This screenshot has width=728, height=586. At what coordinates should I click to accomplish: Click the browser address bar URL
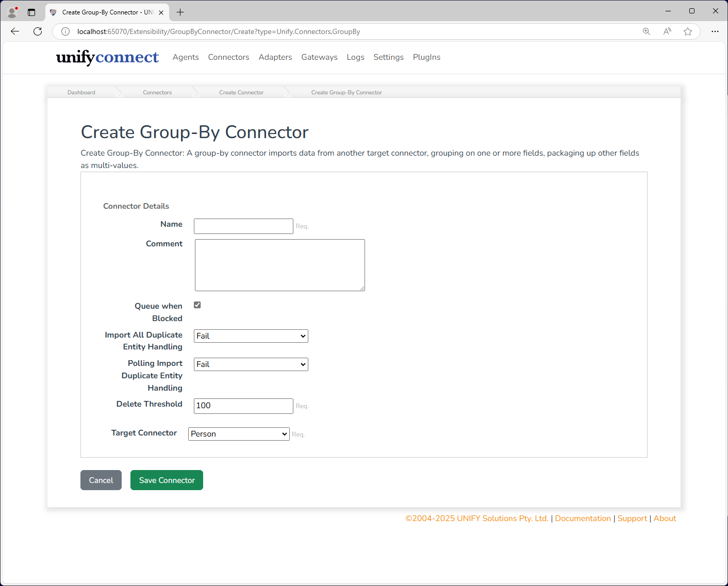[x=219, y=31]
